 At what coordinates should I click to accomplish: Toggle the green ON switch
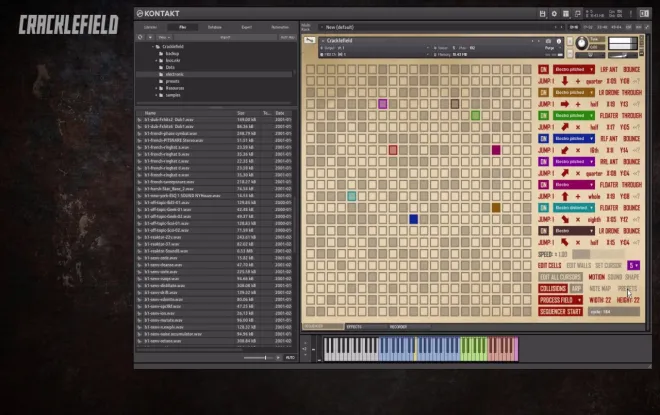[x=544, y=115]
